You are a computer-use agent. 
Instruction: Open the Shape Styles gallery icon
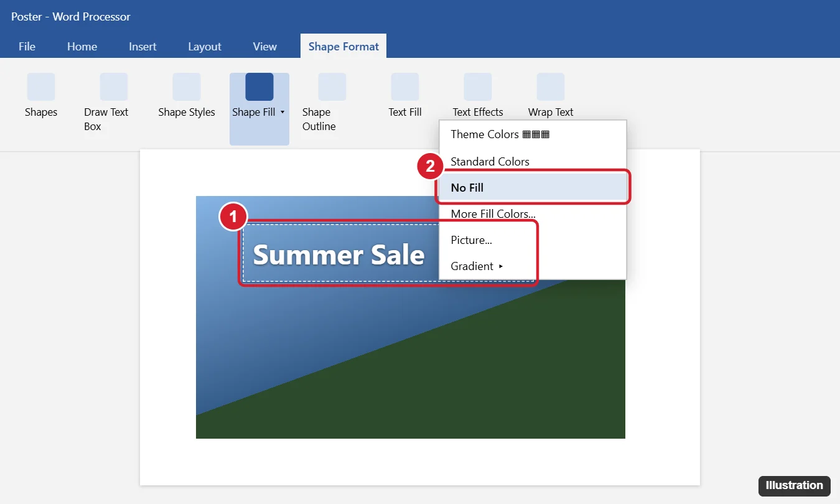pyautogui.click(x=187, y=86)
